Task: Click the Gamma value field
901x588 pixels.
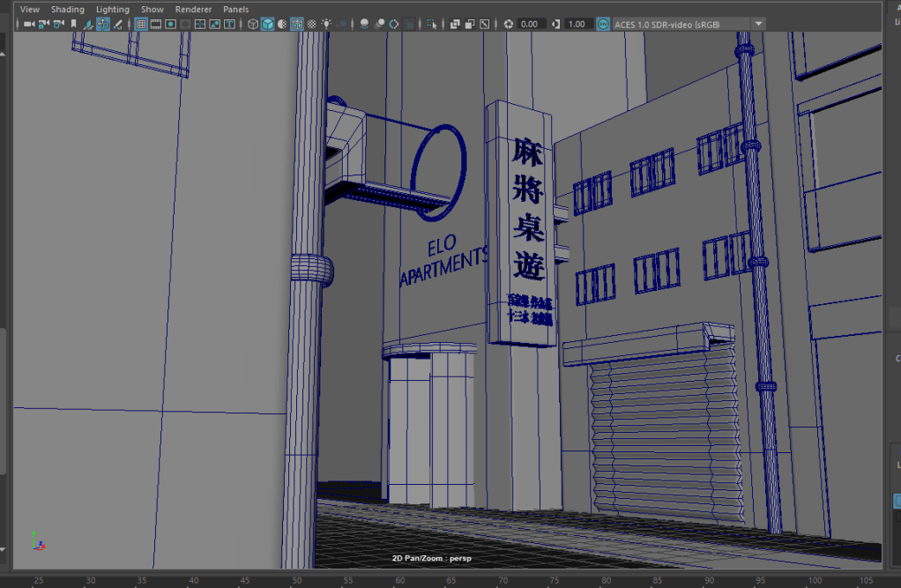Action: 578,24
